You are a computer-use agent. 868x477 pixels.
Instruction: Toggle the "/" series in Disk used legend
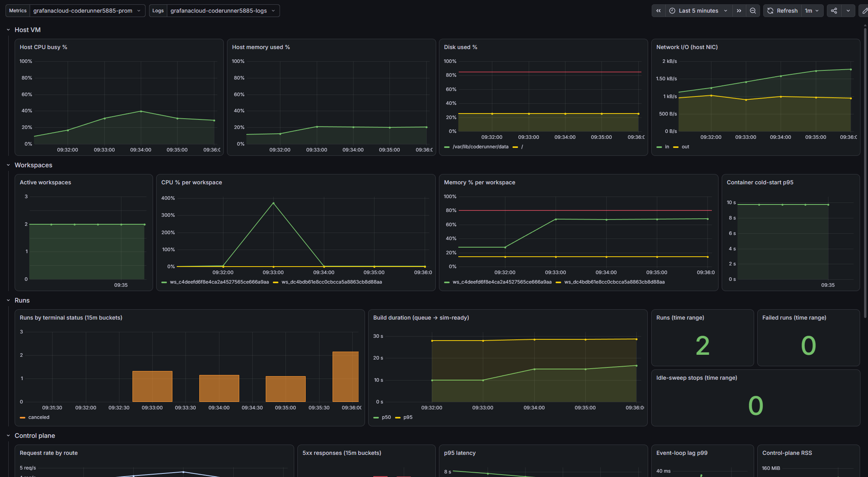coord(522,147)
